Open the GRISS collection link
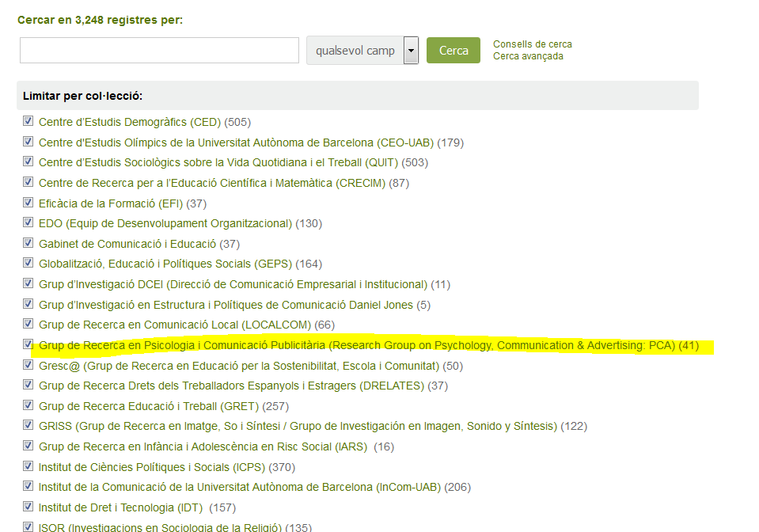 coord(298,426)
